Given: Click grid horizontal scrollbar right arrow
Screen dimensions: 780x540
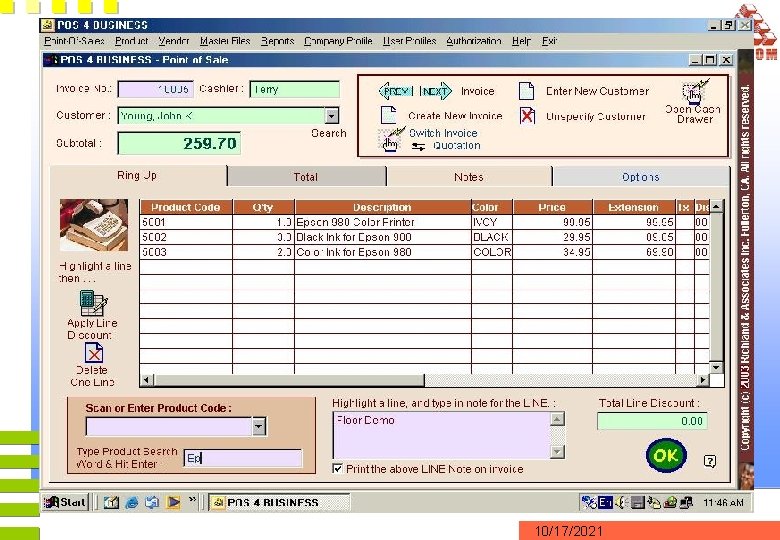Looking at the screenshot, I should coord(702,380).
